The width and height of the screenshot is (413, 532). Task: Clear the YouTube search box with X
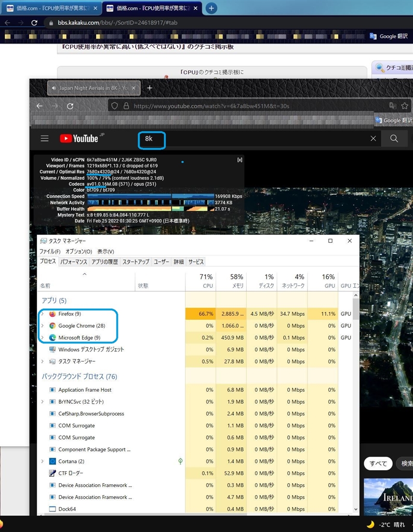click(373, 139)
